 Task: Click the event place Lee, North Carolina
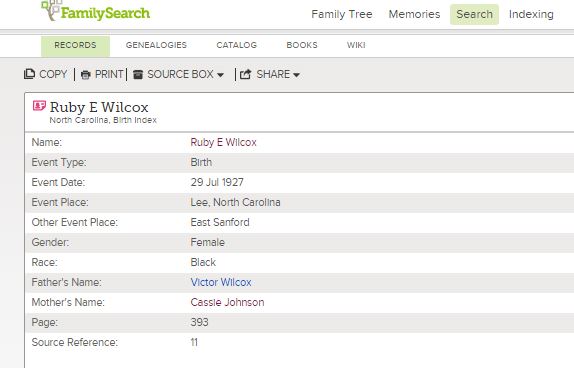click(235, 202)
